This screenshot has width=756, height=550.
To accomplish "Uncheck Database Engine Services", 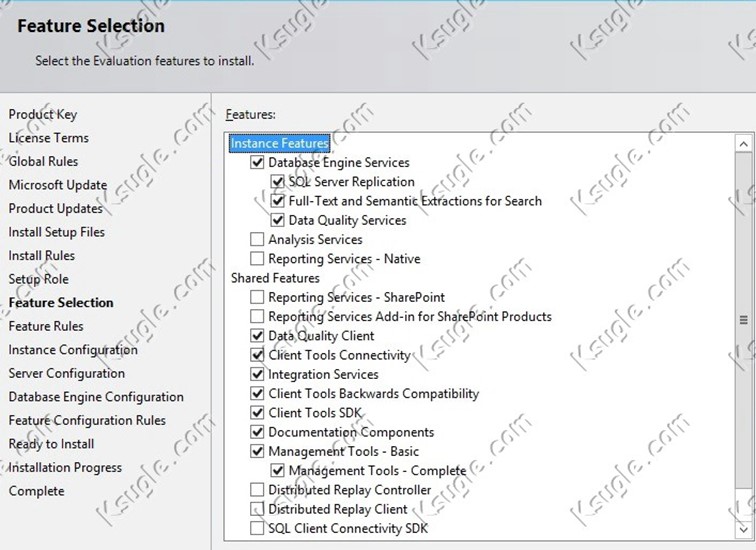I will (x=257, y=162).
